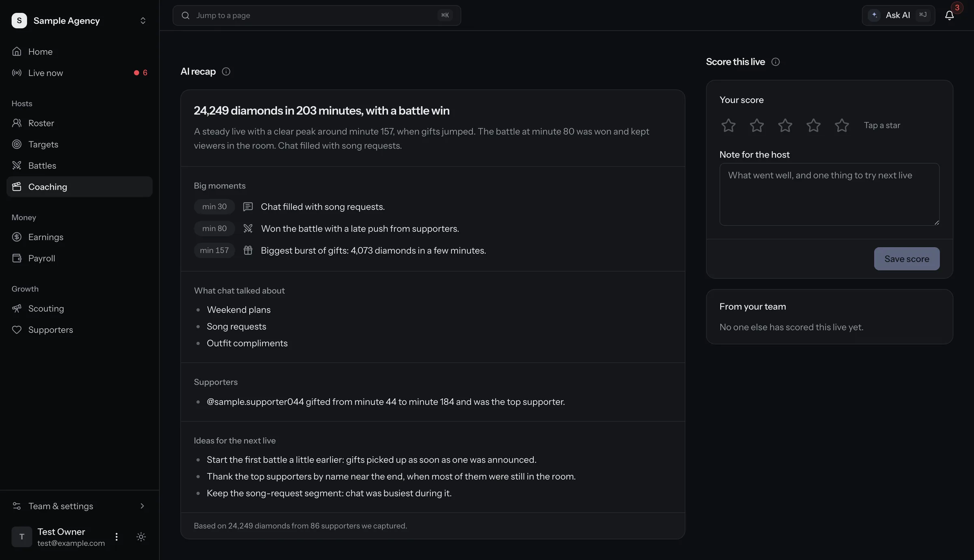The image size is (974, 560).
Task: Click the @sample.supporter044 supporter line
Action: [x=386, y=402]
